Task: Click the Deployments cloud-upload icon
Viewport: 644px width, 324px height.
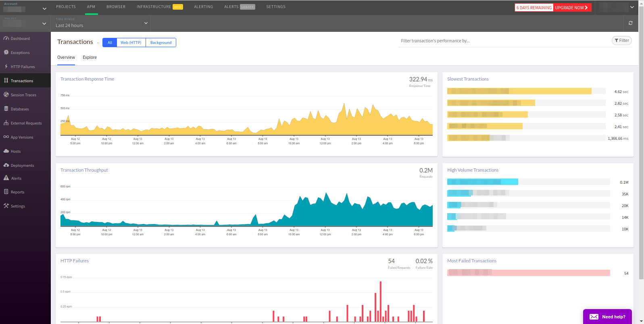Action: tap(6, 165)
